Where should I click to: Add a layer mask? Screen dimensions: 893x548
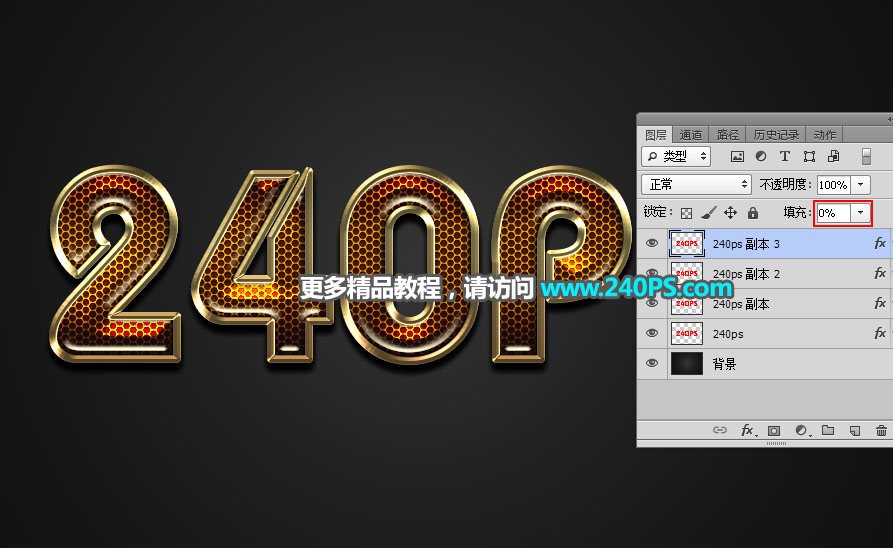(774, 431)
